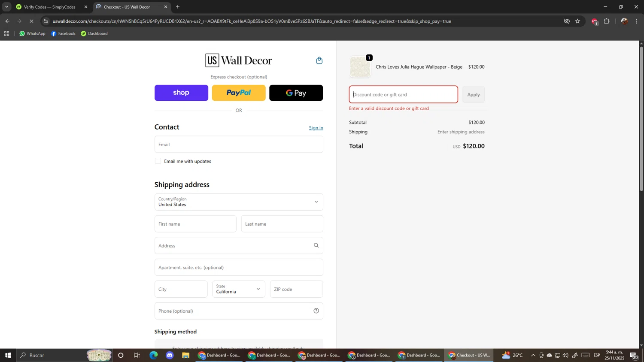View site information icon in address bar
Viewport: 644px width, 362px height.
(46, 21)
